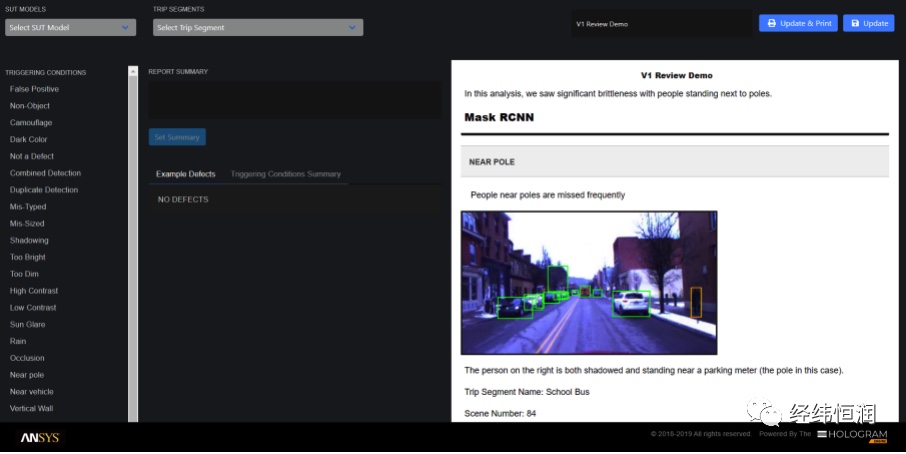
Task: Click Trip Segment Name: School Bus text
Action: tap(527, 392)
